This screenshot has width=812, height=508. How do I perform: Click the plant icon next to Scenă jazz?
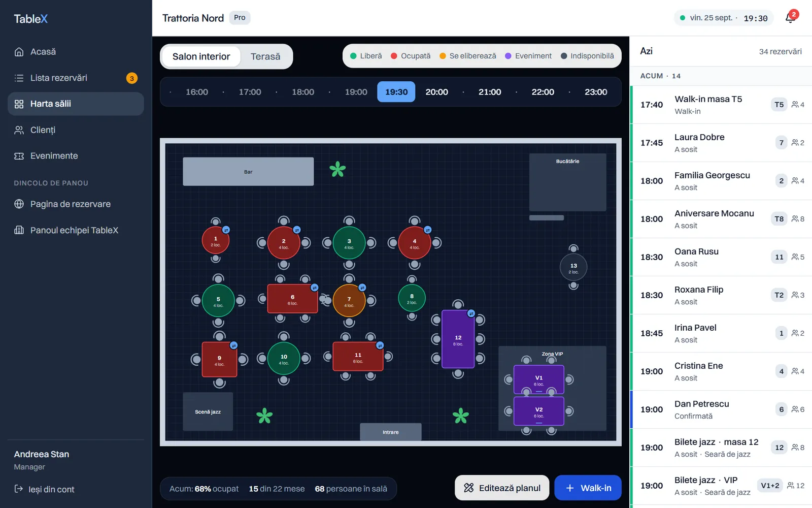(264, 416)
